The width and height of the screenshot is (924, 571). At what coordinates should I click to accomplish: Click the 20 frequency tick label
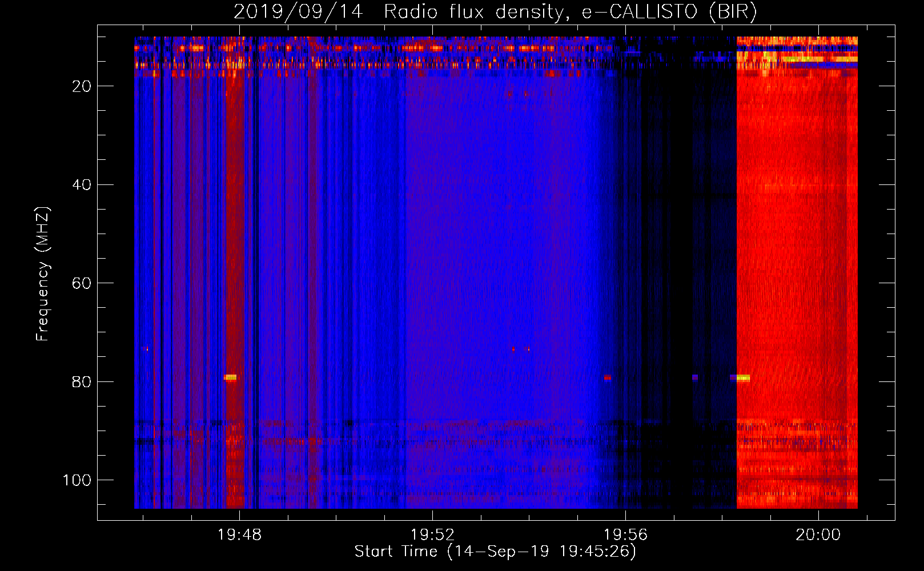pos(82,86)
